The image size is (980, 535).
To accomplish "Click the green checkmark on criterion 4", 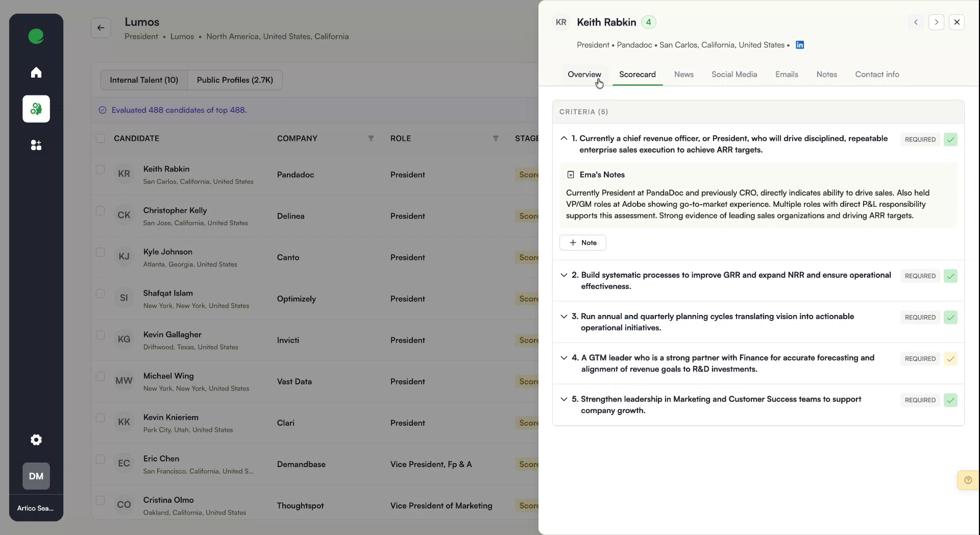I will 951,359.
